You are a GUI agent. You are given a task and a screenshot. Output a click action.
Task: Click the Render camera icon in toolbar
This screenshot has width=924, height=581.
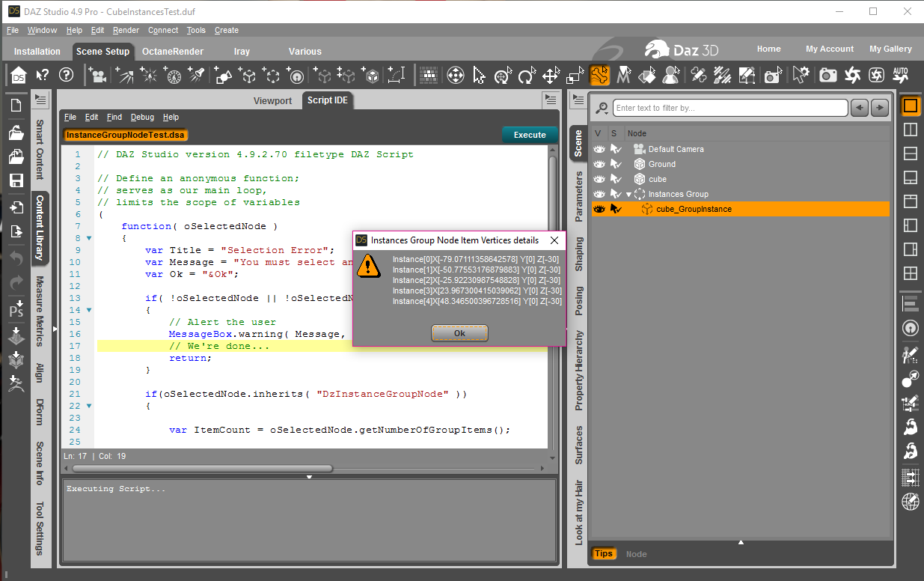point(827,76)
